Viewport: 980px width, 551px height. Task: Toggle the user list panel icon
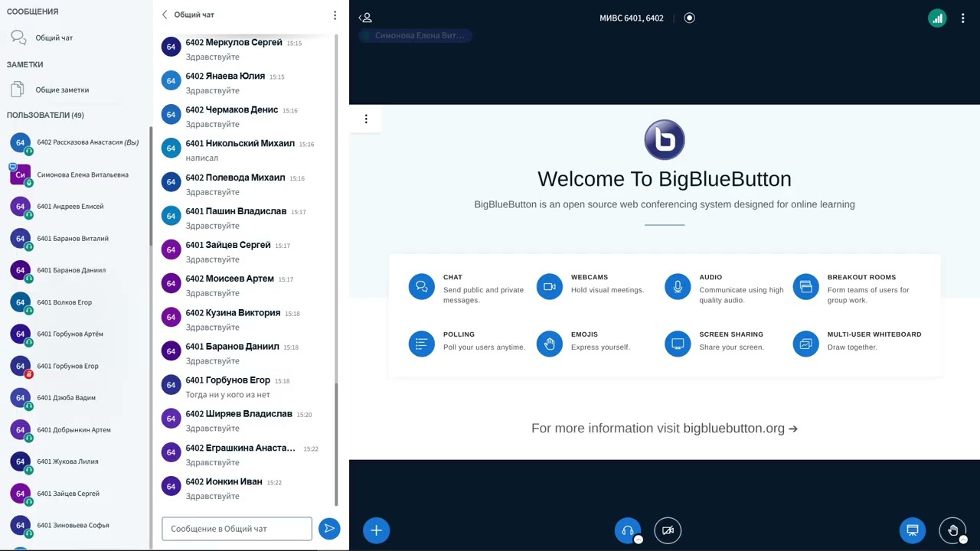pos(366,18)
